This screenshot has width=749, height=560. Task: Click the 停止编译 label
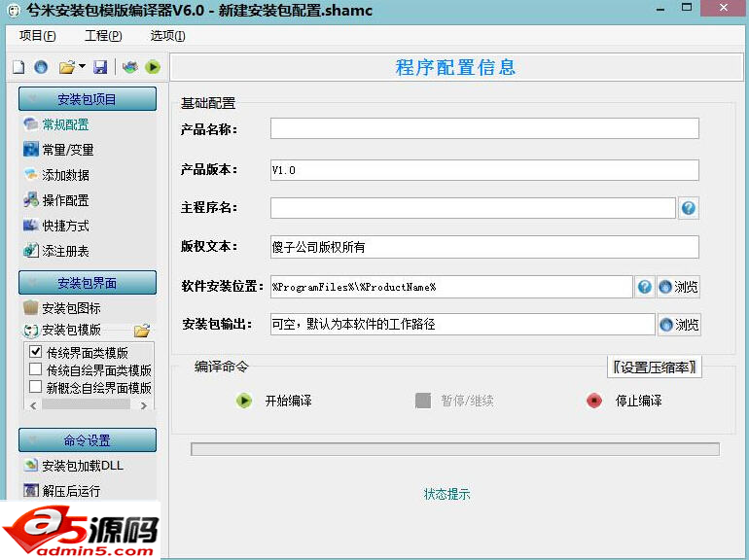(x=639, y=401)
